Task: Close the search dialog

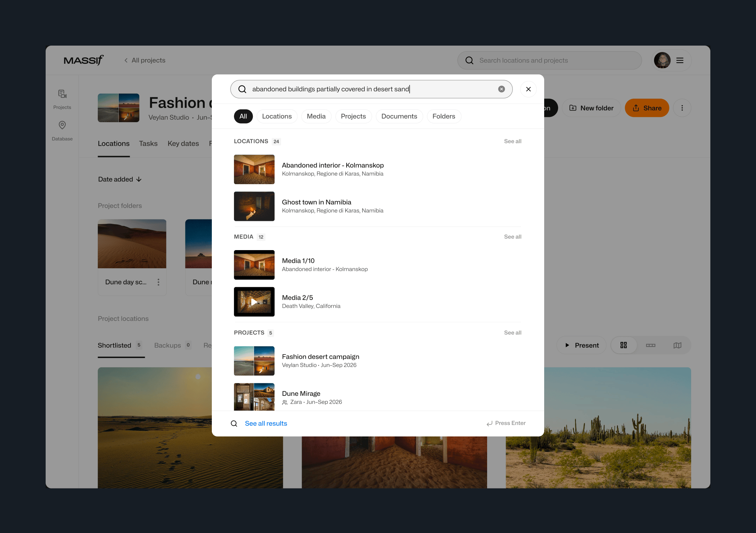Action: pyautogui.click(x=528, y=89)
